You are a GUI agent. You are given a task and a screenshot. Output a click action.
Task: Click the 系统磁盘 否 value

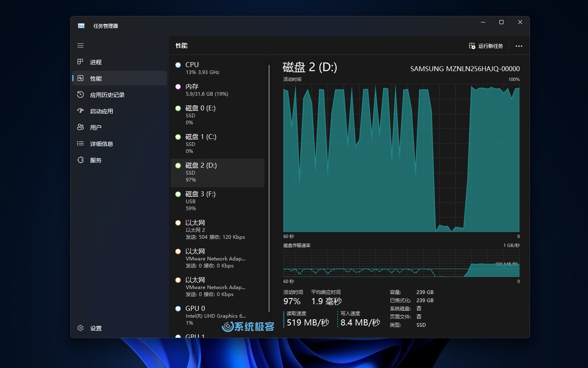coord(419,309)
